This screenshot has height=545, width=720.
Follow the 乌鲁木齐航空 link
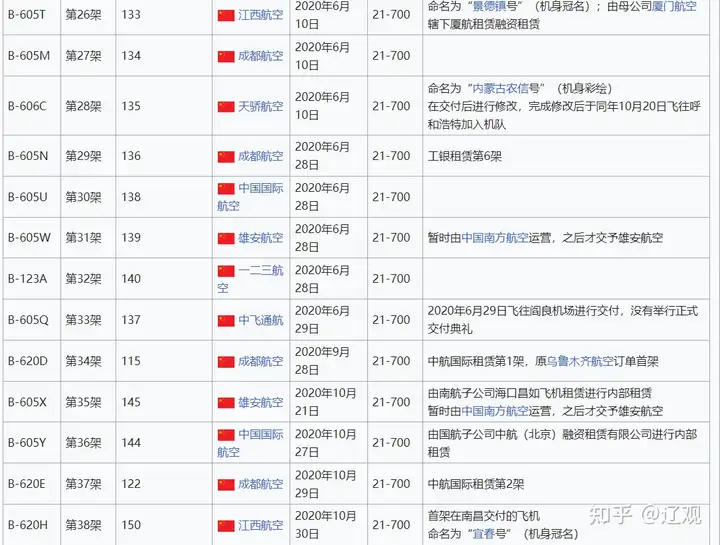point(580,361)
